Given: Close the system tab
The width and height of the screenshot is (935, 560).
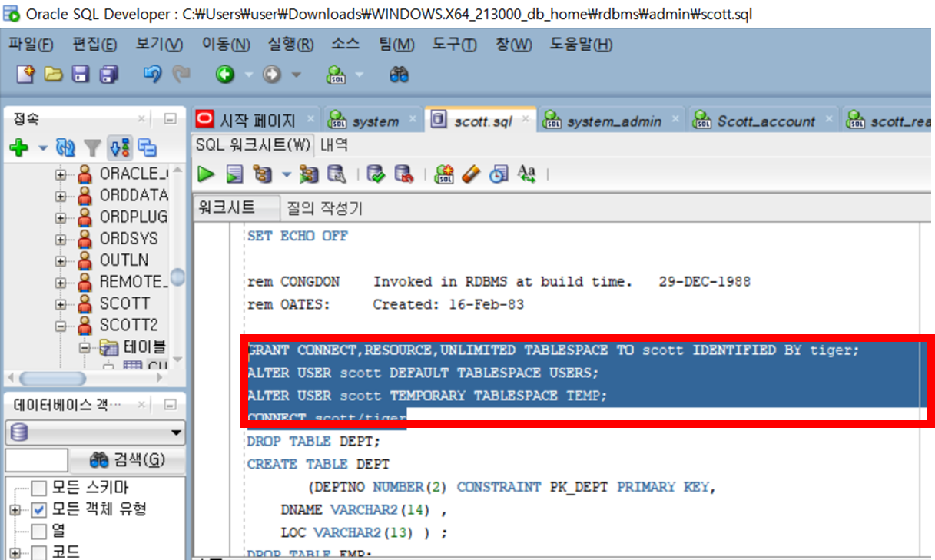Looking at the screenshot, I should [x=411, y=119].
